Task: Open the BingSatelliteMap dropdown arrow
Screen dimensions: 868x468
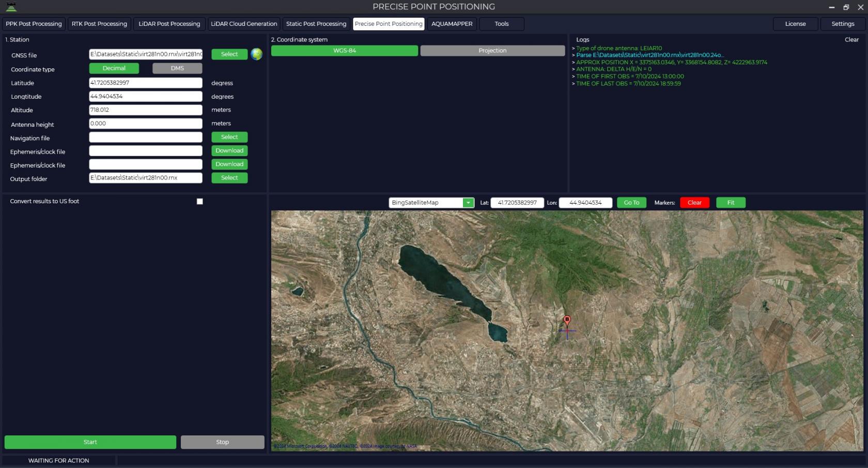Action: coord(468,203)
